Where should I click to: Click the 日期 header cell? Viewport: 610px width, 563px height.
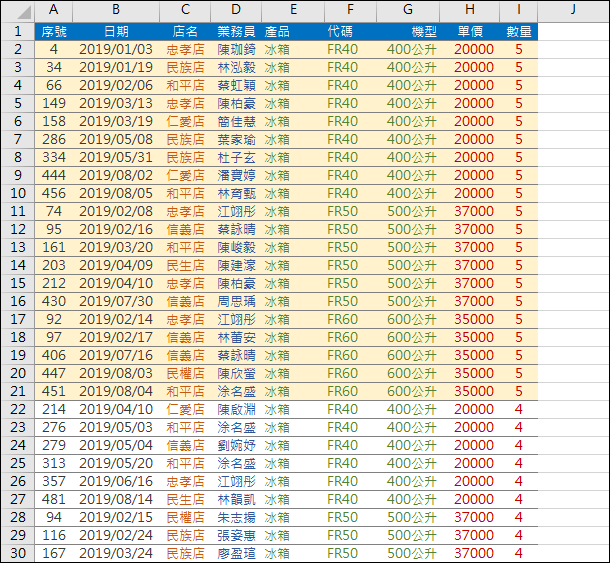[x=116, y=31]
